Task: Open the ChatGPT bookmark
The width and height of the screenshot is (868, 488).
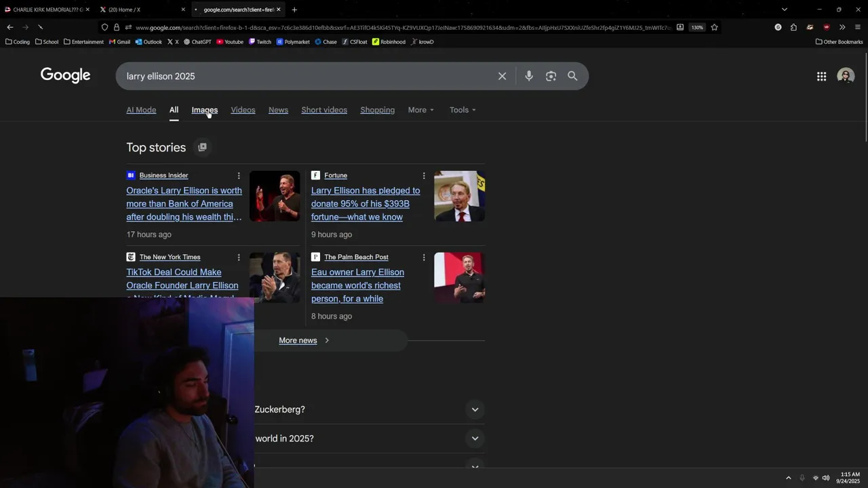Action: pos(197,42)
